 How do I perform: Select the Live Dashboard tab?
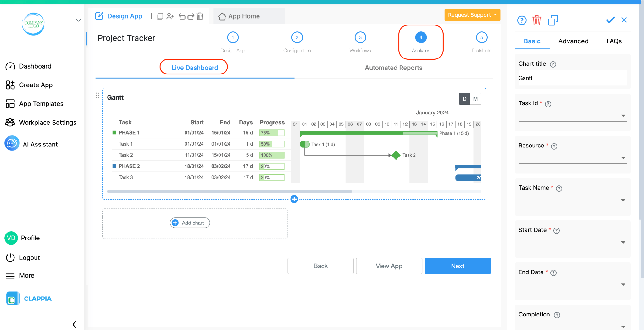(195, 68)
